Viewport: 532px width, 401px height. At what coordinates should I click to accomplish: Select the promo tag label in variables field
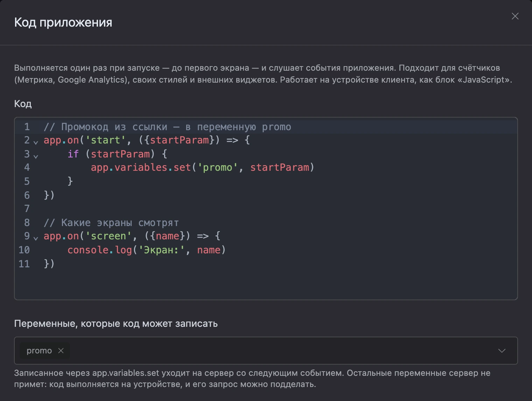[39, 351]
